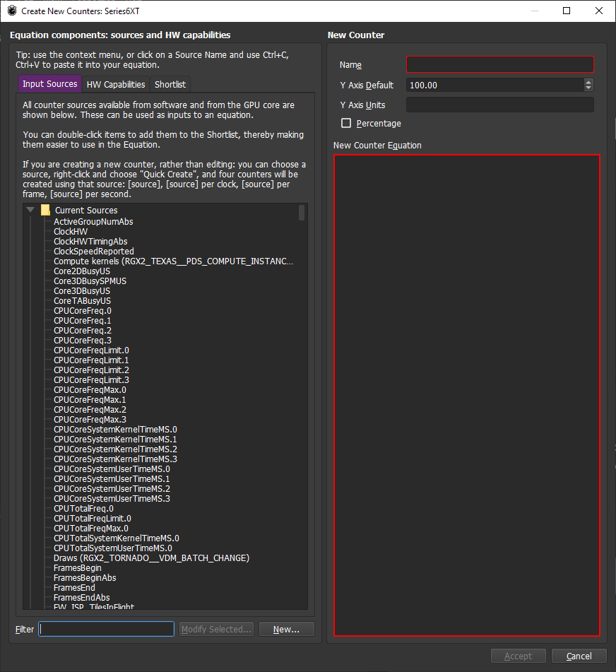Select FramesBegin counter source
This screenshot has height=672, width=616.
click(x=77, y=568)
